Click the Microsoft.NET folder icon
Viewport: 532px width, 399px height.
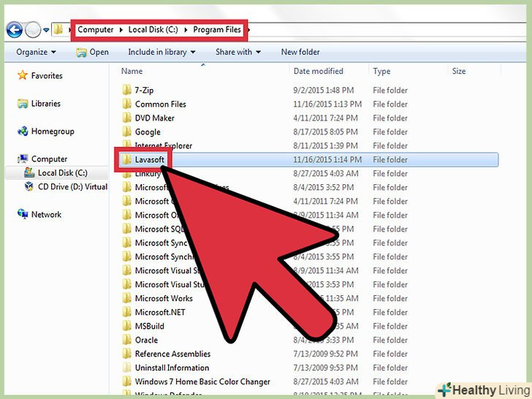pyautogui.click(x=126, y=312)
